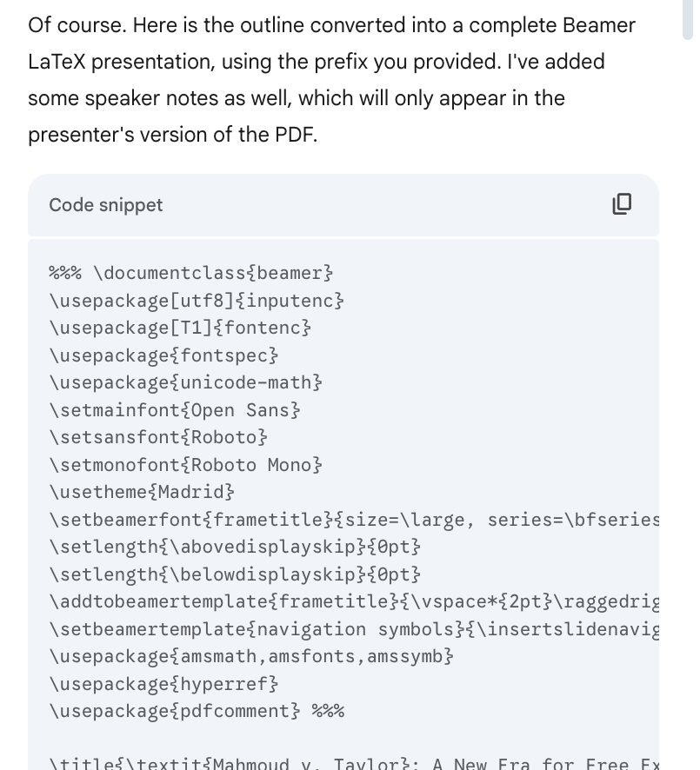Click the \usepackage{fontspec} line
The height and width of the screenshot is (770, 700).
point(163,355)
